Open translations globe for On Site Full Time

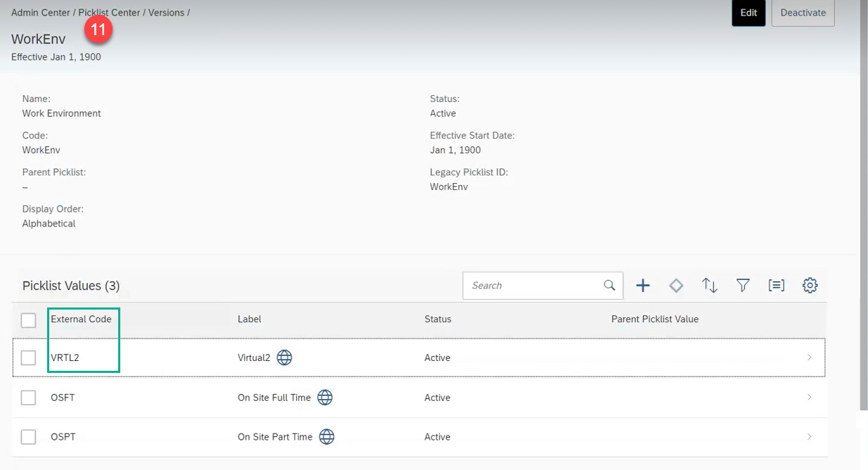pyautogui.click(x=325, y=398)
